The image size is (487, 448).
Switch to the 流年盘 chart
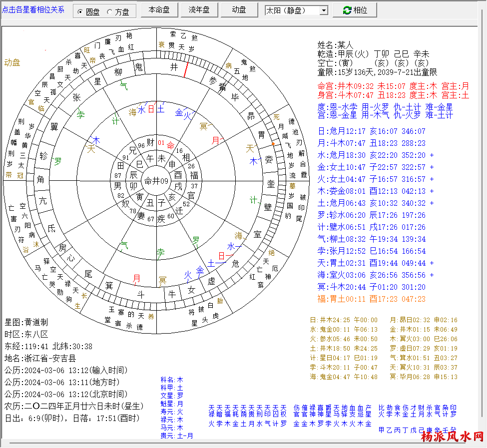coord(199,10)
